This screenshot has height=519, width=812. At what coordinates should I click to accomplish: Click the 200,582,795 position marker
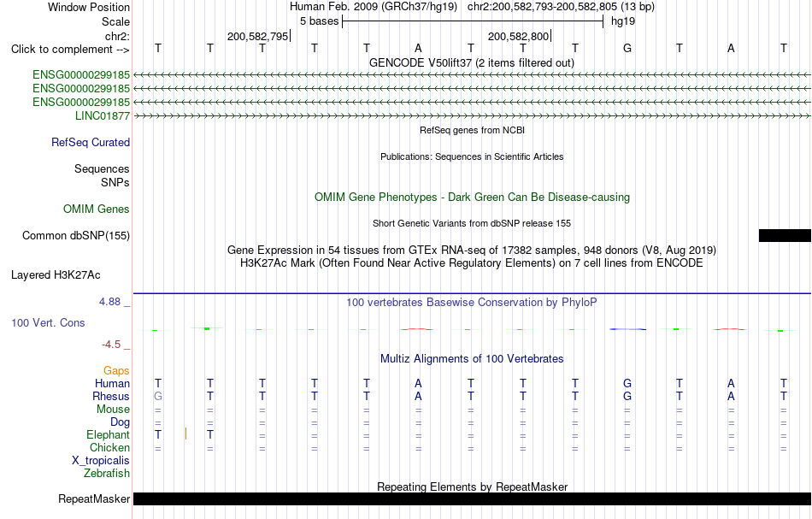click(258, 37)
